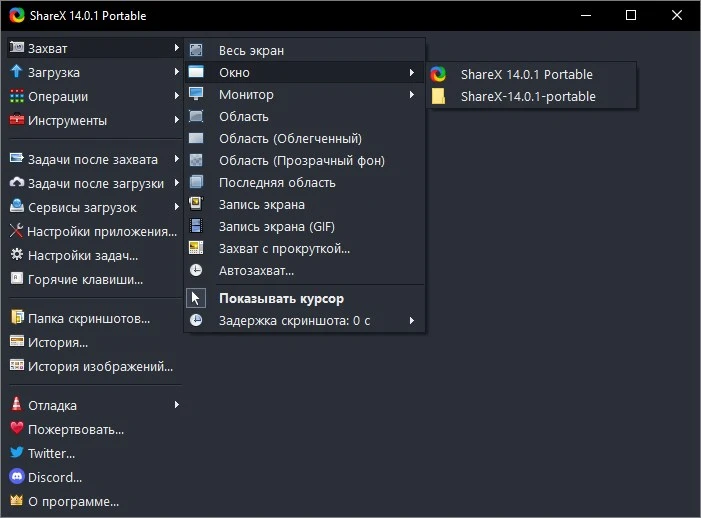Open История изображений
The width and height of the screenshot is (701, 518).
(x=100, y=366)
